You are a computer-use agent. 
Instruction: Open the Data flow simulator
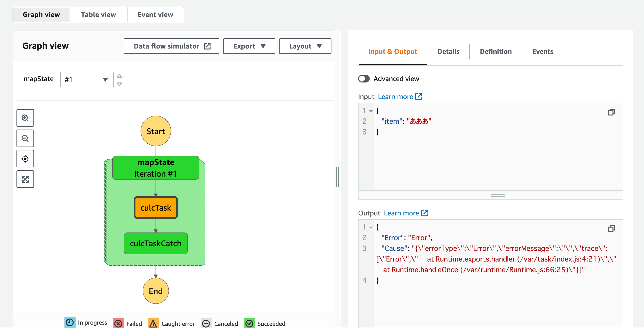pos(172,46)
